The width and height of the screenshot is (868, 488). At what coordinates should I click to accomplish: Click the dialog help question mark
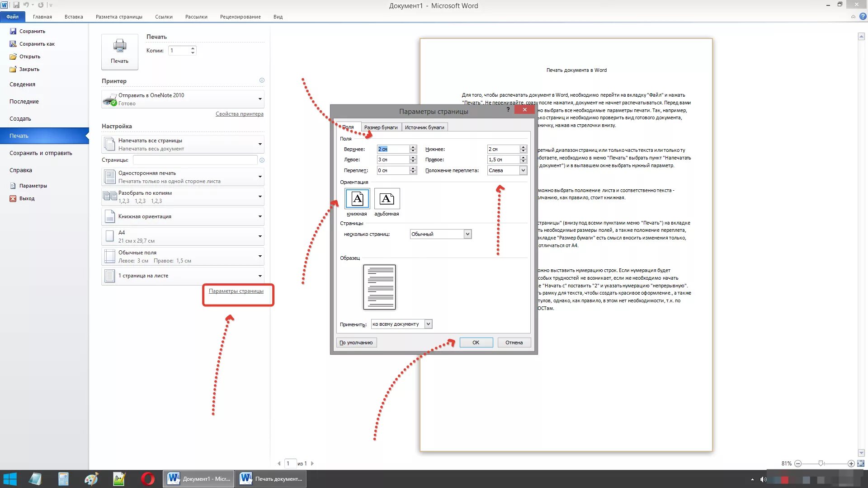(x=508, y=110)
